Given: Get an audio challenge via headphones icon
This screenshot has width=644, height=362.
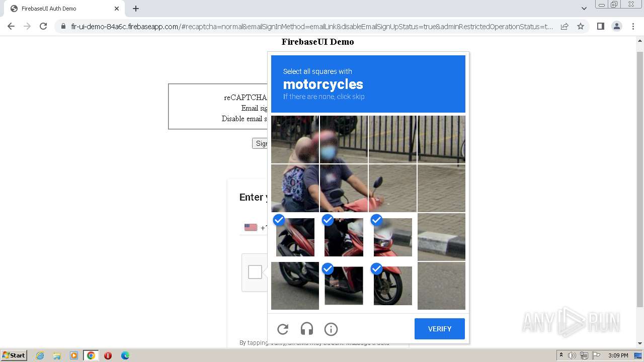Looking at the screenshot, I should click(307, 329).
